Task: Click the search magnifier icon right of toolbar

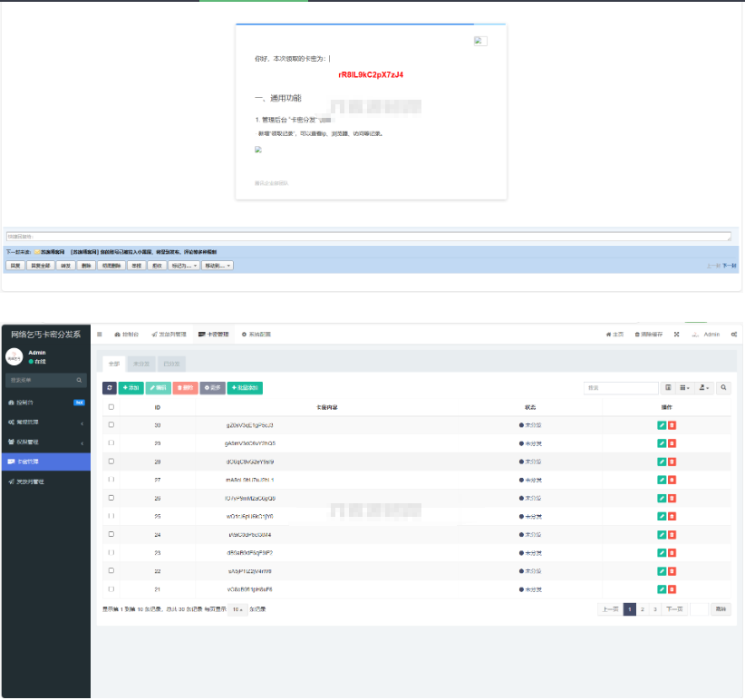Action: 723,388
